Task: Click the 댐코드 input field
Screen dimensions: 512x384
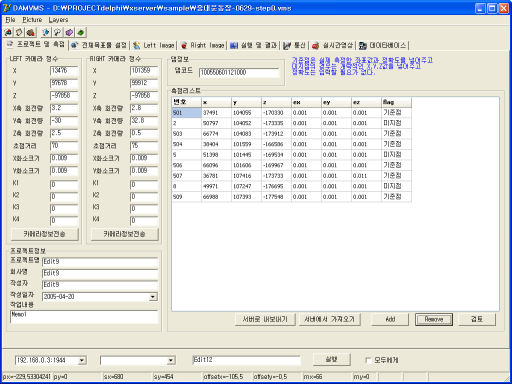Action: pyautogui.click(x=239, y=72)
